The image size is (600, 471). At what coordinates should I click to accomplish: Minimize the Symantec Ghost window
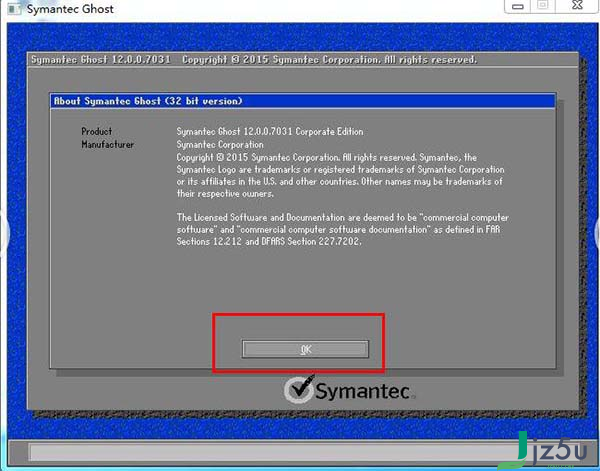[x=518, y=7]
